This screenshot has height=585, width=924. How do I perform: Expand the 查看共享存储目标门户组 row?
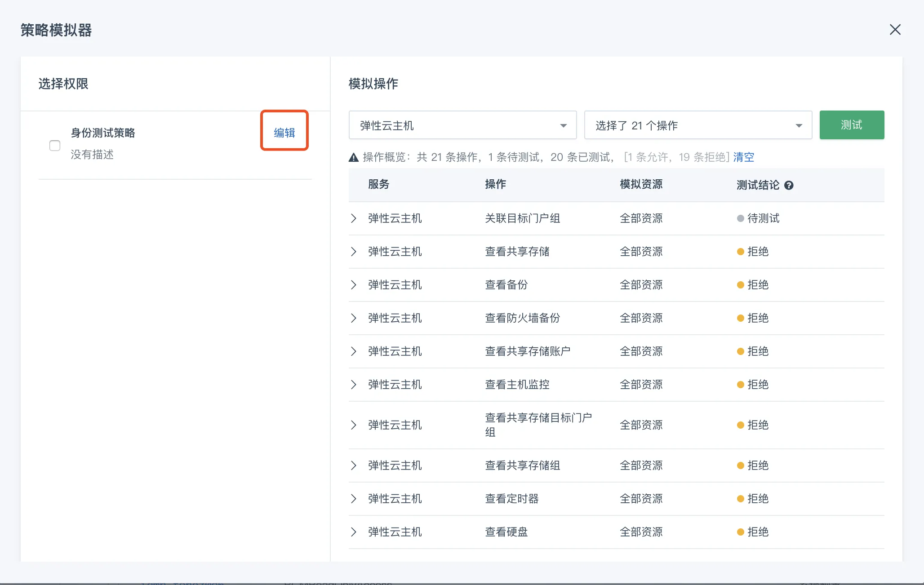(354, 425)
